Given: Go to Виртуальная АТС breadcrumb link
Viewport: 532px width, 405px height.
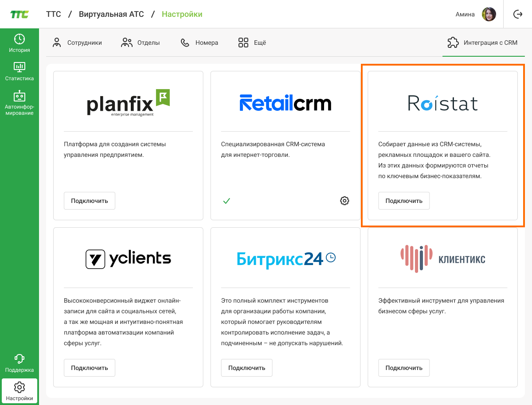Looking at the screenshot, I should click(x=111, y=14).
